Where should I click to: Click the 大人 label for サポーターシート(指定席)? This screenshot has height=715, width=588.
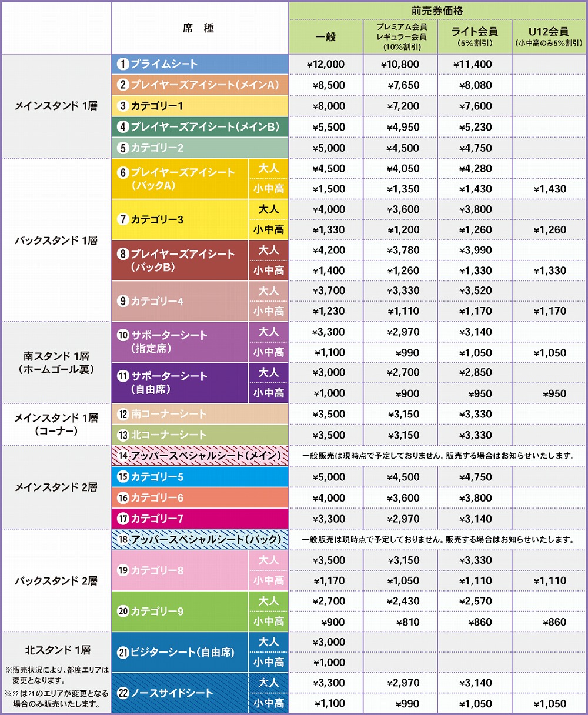click(x=269, y=332)
